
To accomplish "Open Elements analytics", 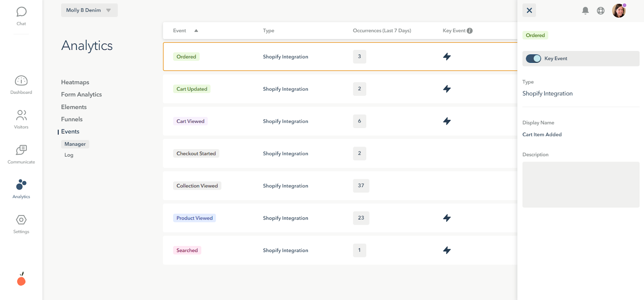I will [74, 107].
